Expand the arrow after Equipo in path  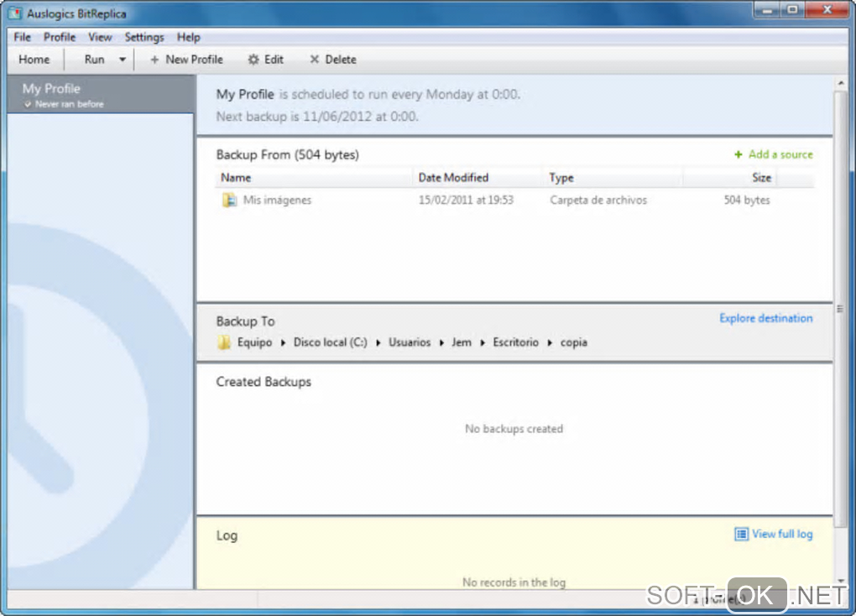tap(283, 343)
